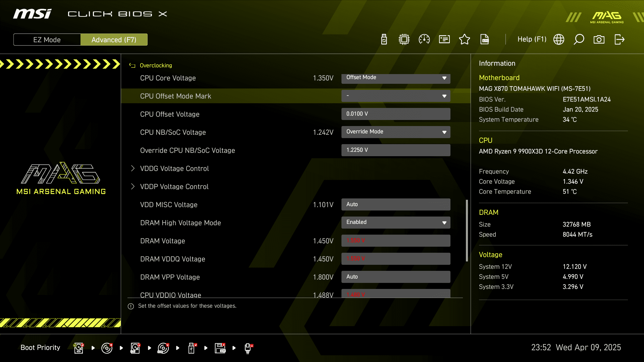This screenshot has height=362, width=644.
Task: Click the DRAM Voltage input field
Action: coord(396,241)
